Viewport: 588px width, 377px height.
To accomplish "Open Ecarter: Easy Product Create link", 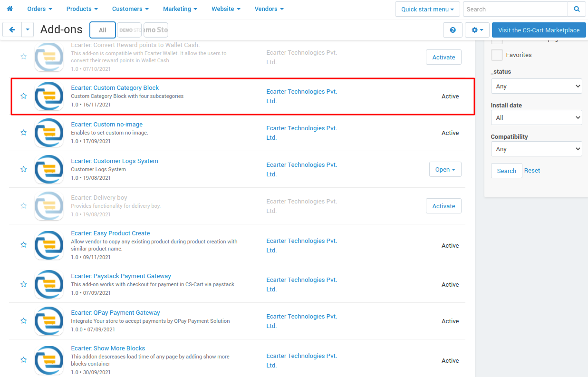I will point(110,233).
